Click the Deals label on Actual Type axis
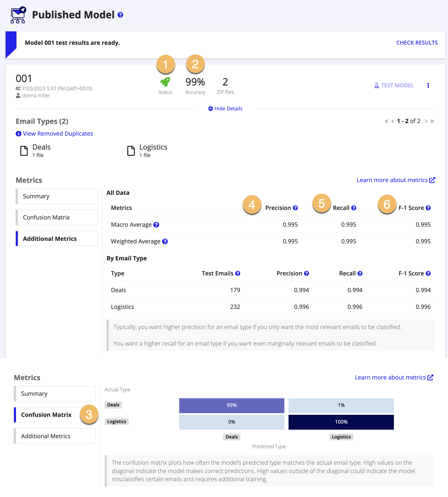Screen dimensions: 448x497 (x=113, y=405)
